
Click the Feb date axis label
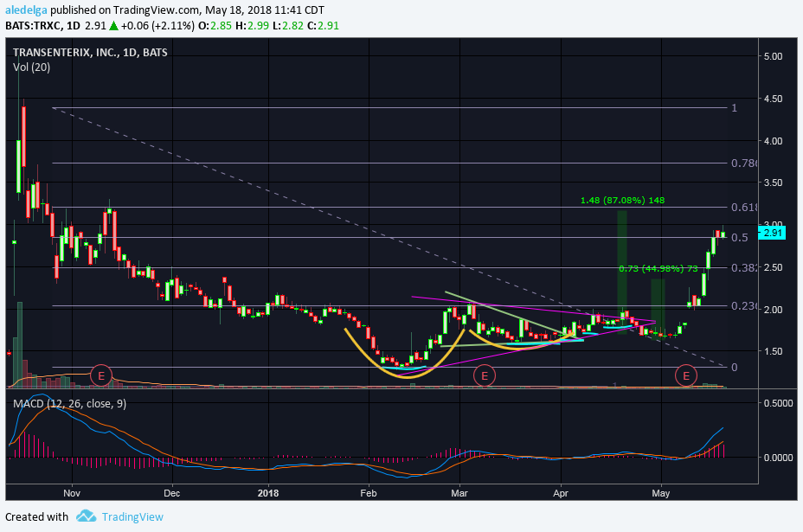369,493
